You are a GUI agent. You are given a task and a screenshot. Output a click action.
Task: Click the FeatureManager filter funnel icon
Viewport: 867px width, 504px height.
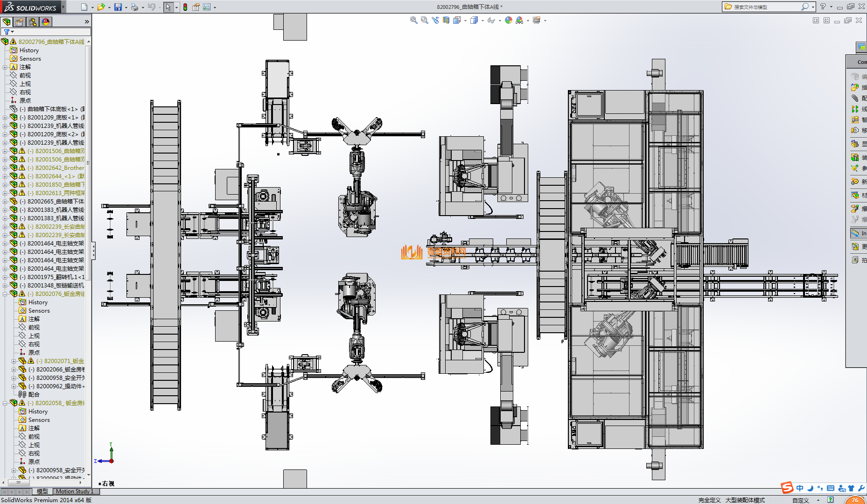pos(7,32)
